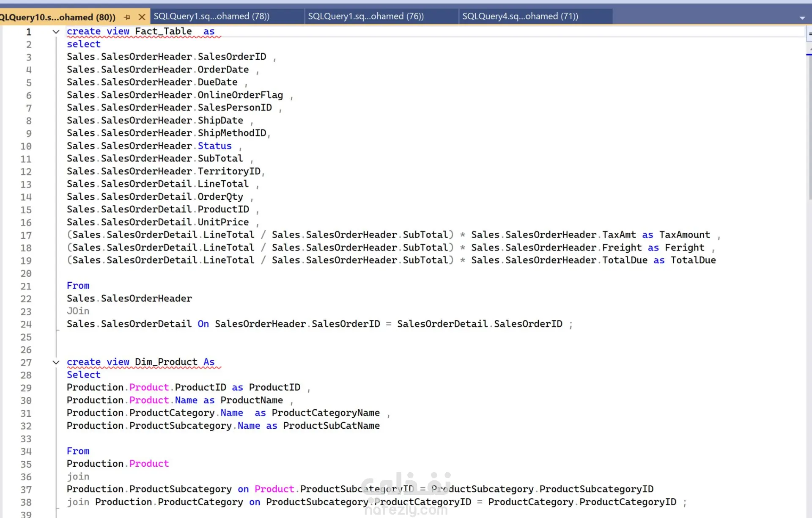The height and width of the screenshot is (518, 812).
Task: Click the vertical scrollbar thumb
Action: (x=809, y=127)
